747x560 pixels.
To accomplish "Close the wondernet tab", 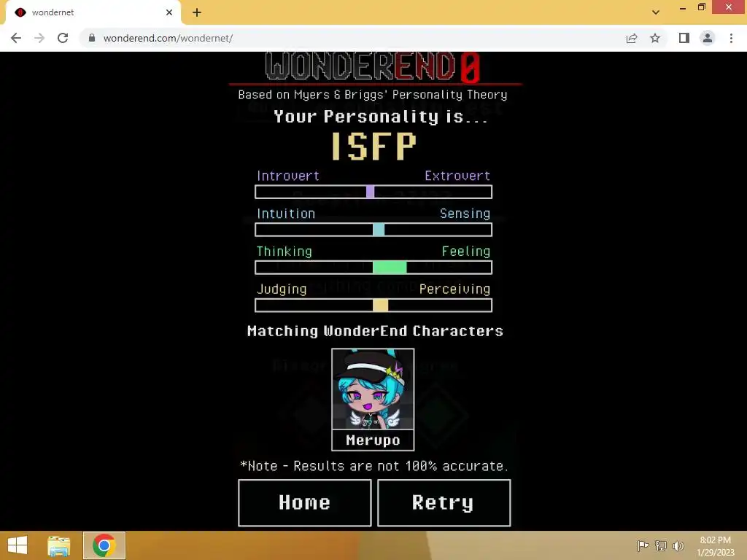I will (169, 12).
